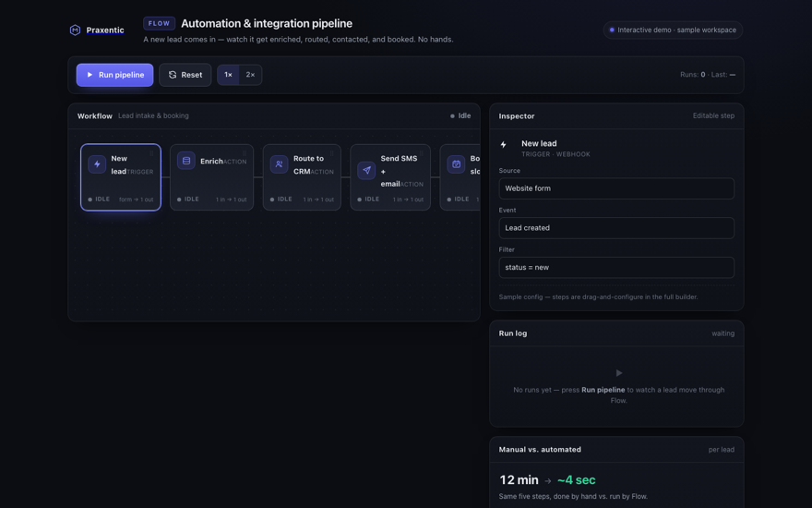This screenshot has width=812, height=508.
Task: Click the Event field containing Lead created
Action: click(x=616, y=228)
